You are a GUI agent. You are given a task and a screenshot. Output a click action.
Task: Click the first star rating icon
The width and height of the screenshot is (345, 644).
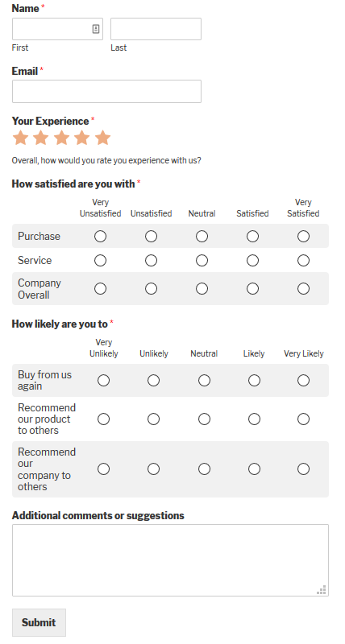tap(20, 138)
